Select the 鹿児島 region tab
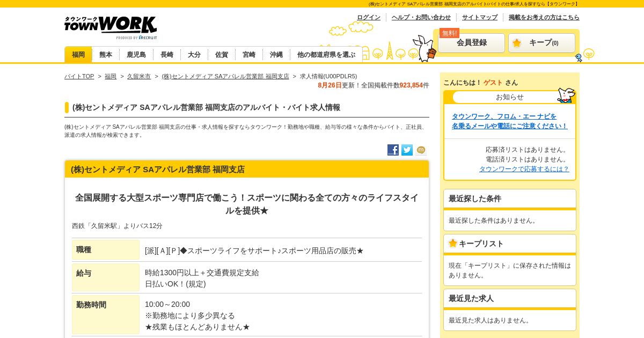Image resolution: width=644 pixels, height=338 pixels. [136, 55]
